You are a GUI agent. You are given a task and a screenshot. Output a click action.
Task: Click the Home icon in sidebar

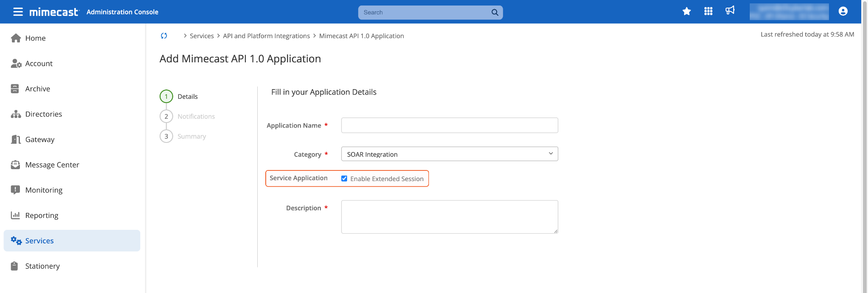click(16, 38)
